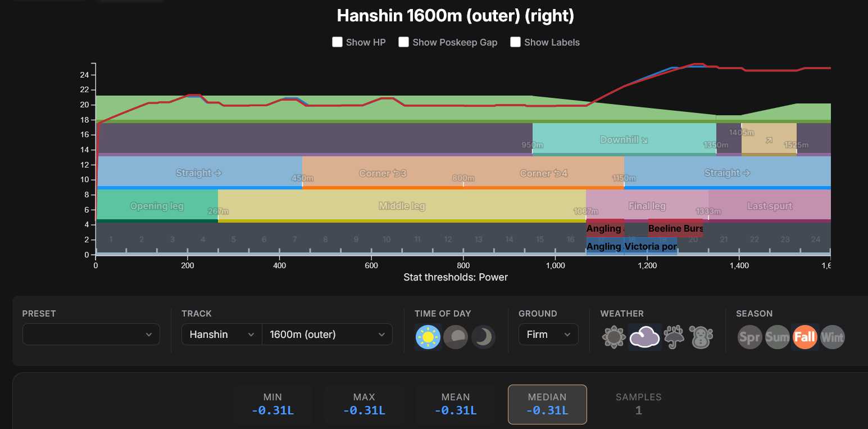Screen dimensions: 868x429
Task: Open the 1600m (outer) distance dropdown
Action: coord(327,334)
